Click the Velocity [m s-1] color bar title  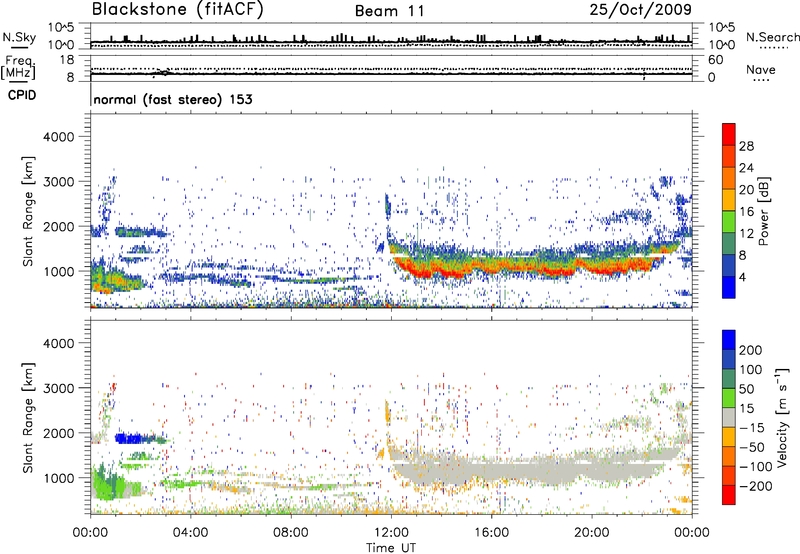point(781,417)
